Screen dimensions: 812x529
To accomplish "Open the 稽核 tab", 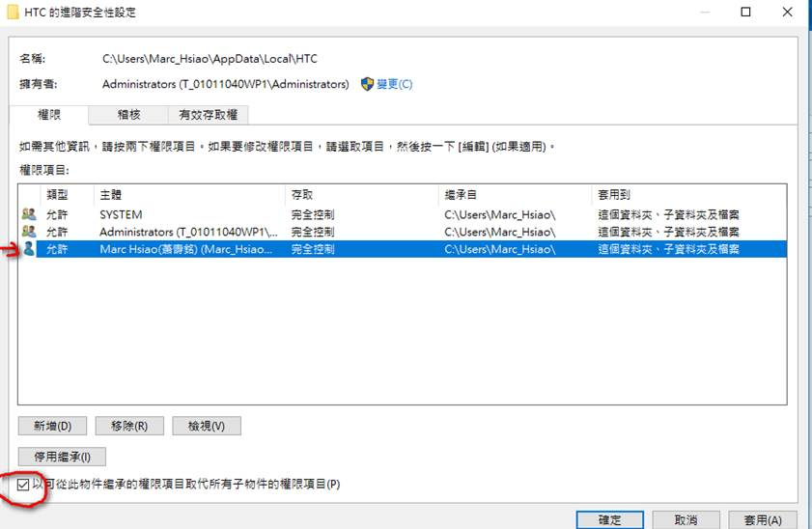I will tap(128, 115).
